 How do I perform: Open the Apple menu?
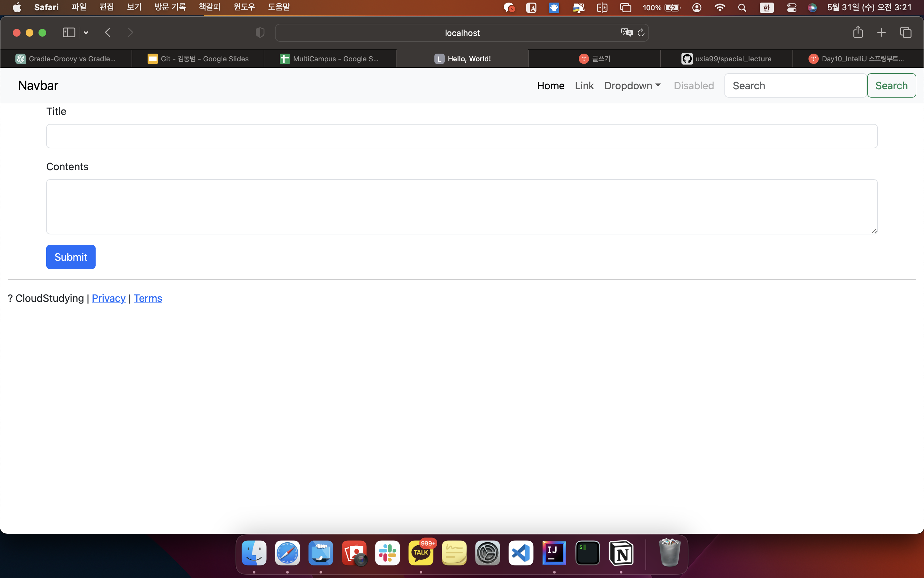17,7
